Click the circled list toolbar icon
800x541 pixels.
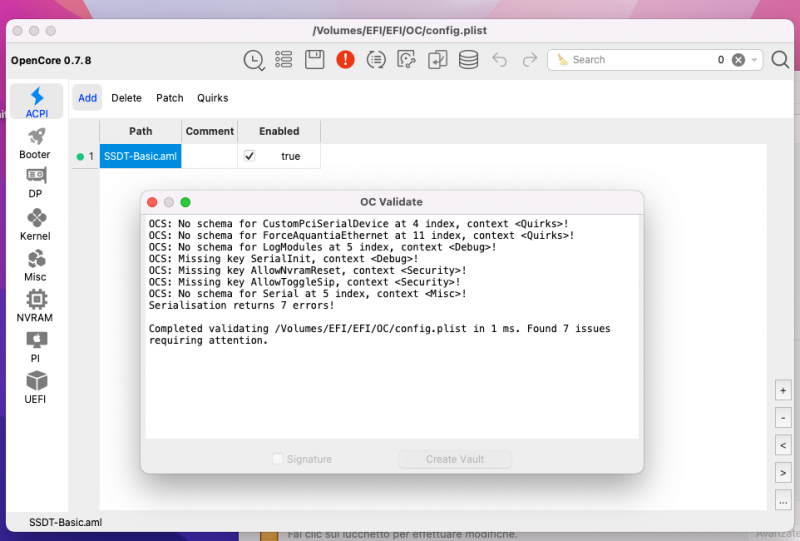[376, 60]
